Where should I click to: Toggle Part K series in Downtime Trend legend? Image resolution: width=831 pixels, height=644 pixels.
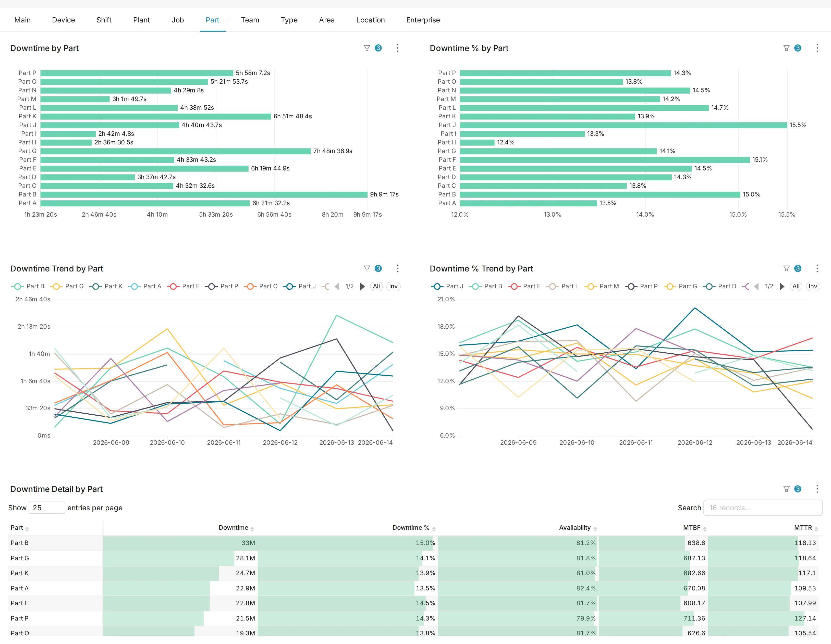[106, 287]
